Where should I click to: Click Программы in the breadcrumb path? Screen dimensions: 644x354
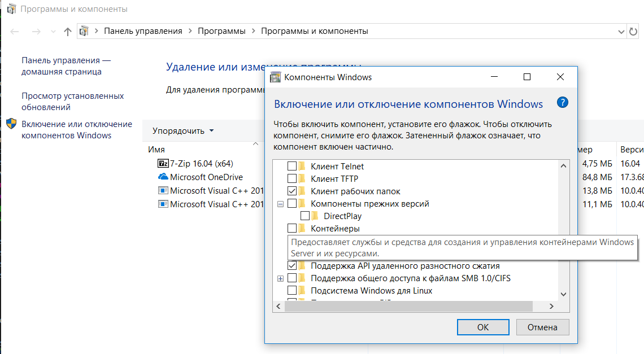221,31
